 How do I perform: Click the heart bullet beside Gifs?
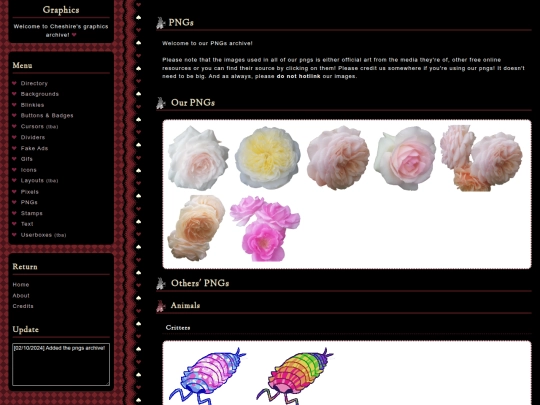pyautogui.click(x=14, y=159)
